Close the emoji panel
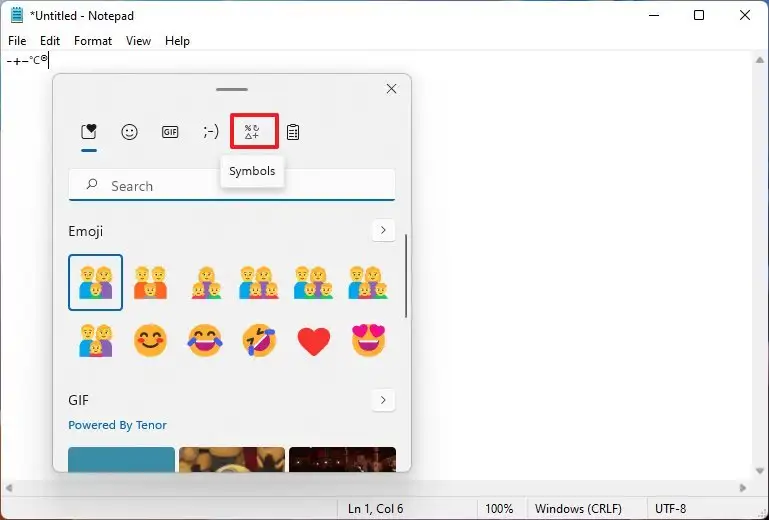769x520 pixels. point(391,89)
